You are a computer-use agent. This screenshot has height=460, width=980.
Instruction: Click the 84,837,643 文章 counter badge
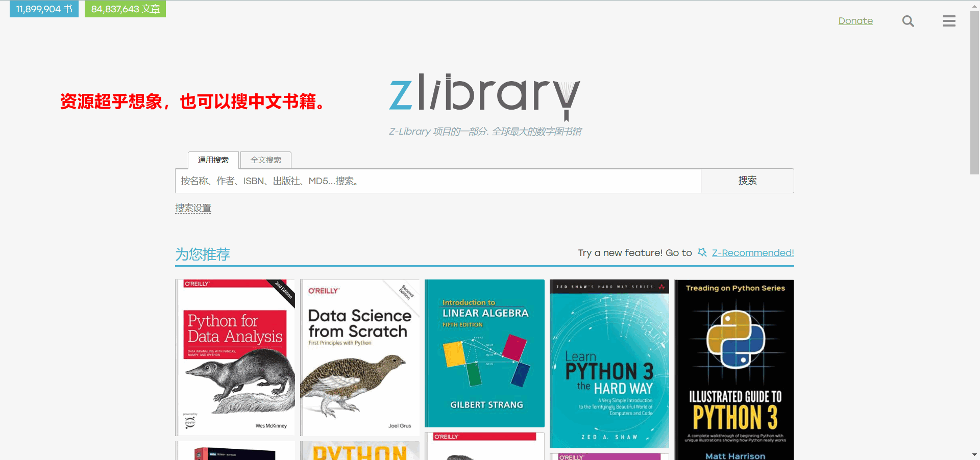(125, 9)
